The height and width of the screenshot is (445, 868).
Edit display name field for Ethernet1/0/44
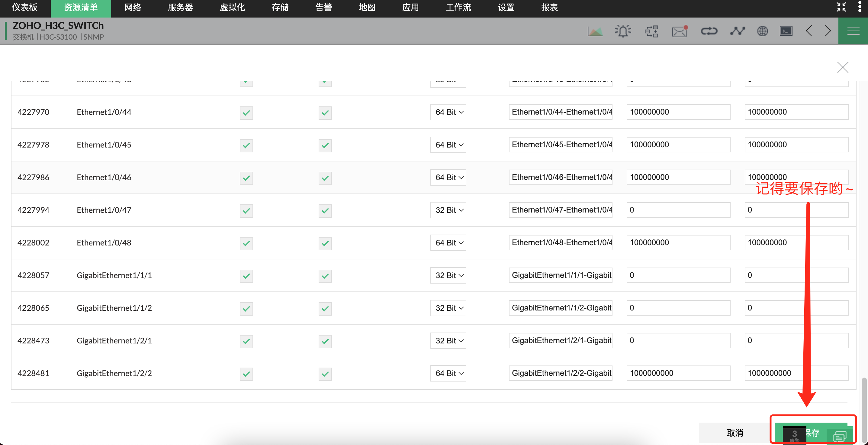[x=560, y=112]
